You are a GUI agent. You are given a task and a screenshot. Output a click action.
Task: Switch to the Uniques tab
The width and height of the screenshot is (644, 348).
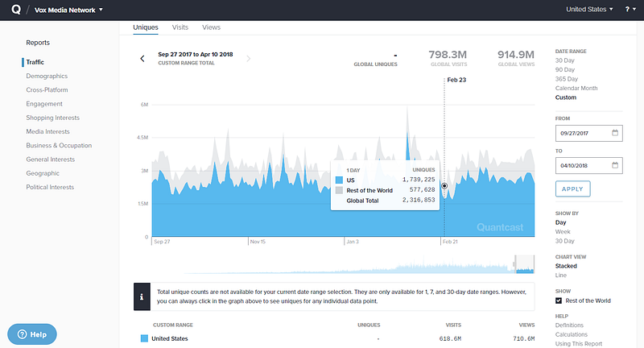point(146,27)
